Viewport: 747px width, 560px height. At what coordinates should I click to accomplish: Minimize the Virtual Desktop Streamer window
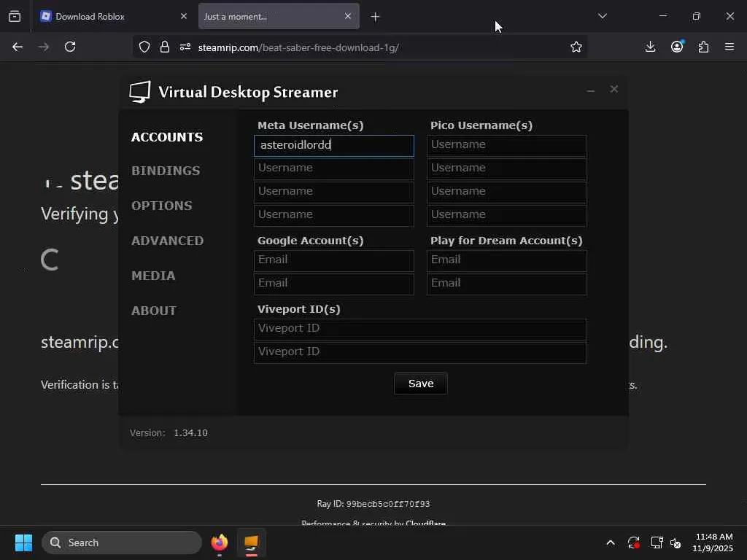tap(591, 90)
